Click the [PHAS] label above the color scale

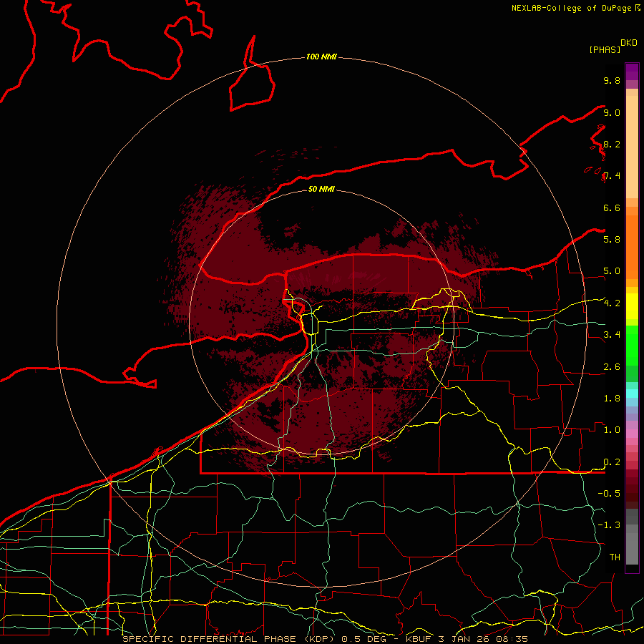coord(605,49)
